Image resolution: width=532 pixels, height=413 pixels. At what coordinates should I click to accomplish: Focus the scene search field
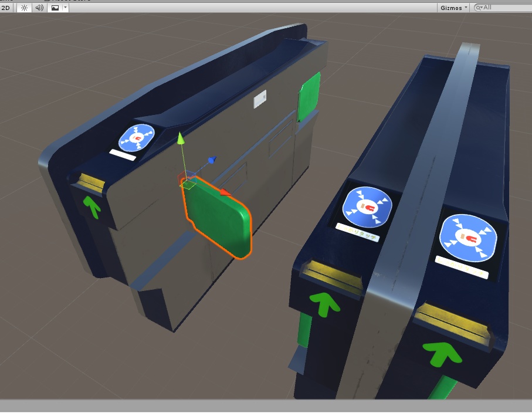[x=503, y=8]
